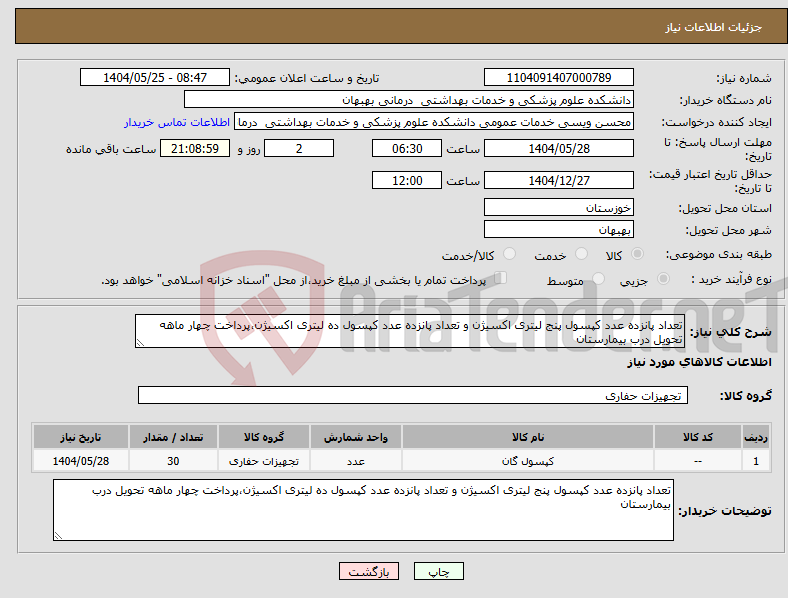Click the گروه کالا column header

(x=264, y=437)
